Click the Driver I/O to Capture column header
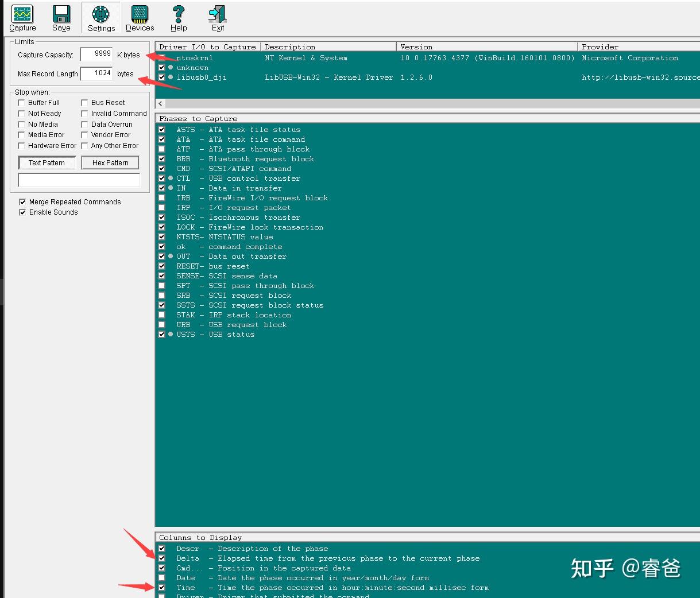The width and height of the screenshot is (700, 598). click(208, 47)
